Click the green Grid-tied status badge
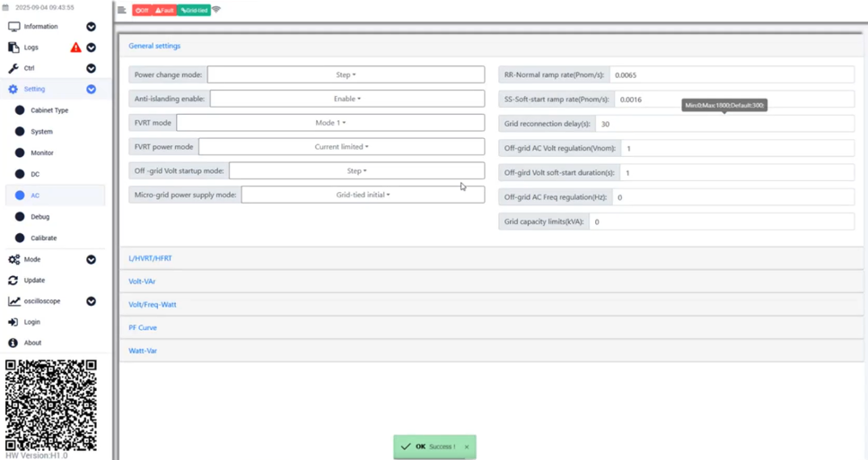 click(x=194, y=11)
